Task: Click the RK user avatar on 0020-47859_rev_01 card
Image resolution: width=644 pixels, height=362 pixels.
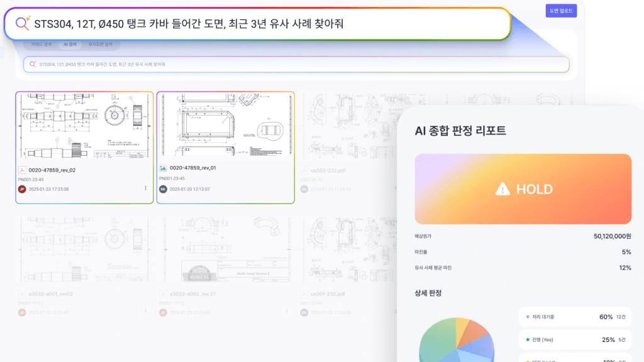Action: tap(163, 189)
